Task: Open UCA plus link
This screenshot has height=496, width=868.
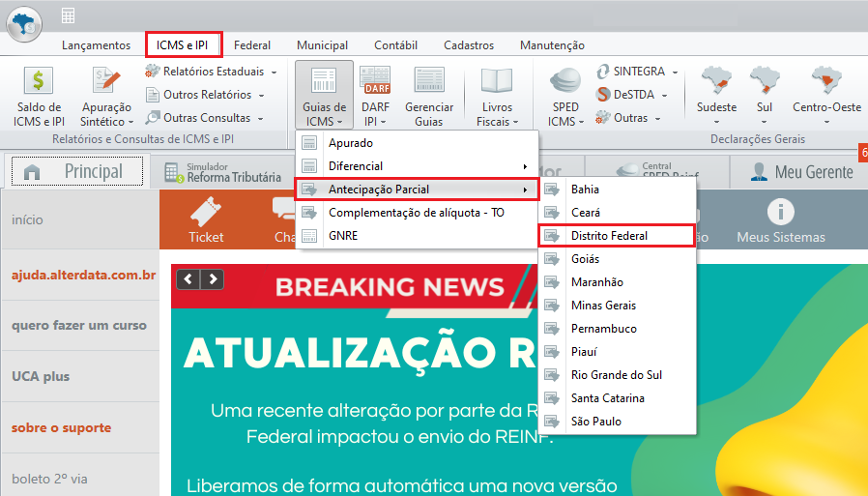Action: (41, 376)
